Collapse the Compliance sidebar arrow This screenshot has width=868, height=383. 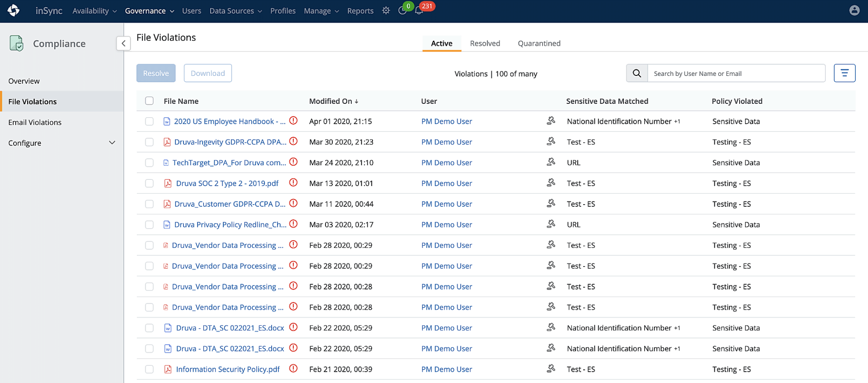pos(123,43)
